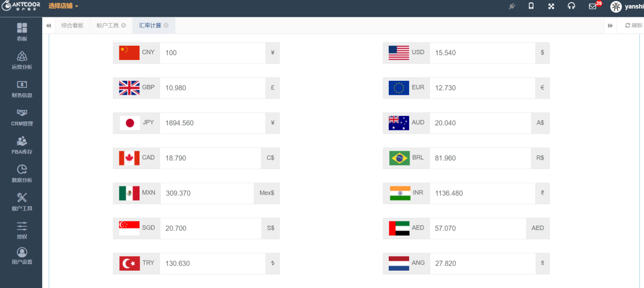644x288 pixels.
Task: Close the 汇率计算 tab
Action: pos(166,25)
